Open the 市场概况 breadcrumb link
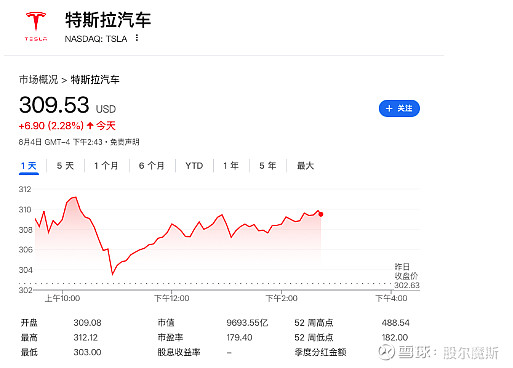 point(38,80)
